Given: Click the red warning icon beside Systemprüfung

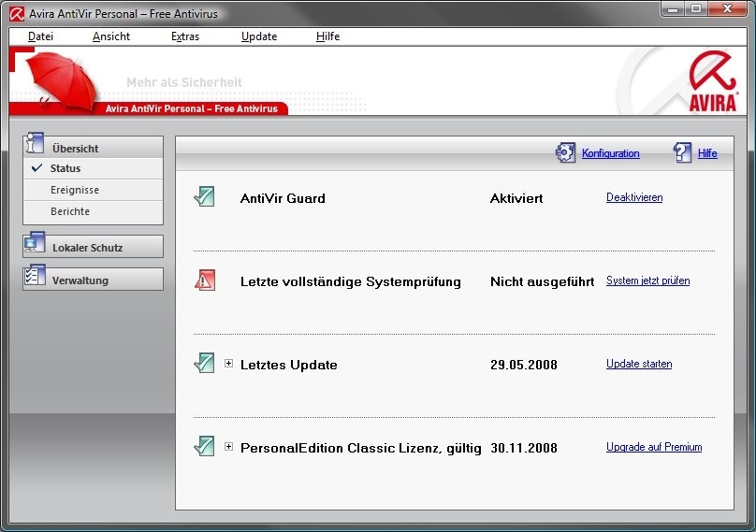Looking at the screenshot, I should tap(204, 280).
